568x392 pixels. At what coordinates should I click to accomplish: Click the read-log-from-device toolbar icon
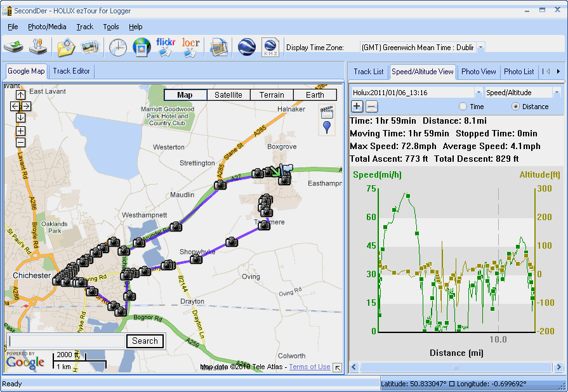(x=13, y=47)
